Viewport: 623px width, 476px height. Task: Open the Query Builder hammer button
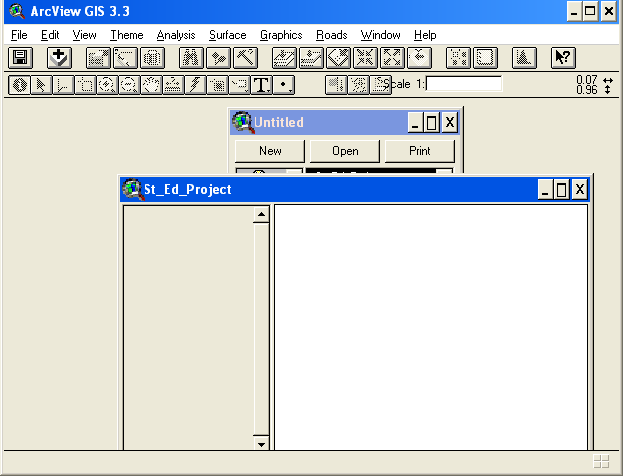tap(245, 58)
